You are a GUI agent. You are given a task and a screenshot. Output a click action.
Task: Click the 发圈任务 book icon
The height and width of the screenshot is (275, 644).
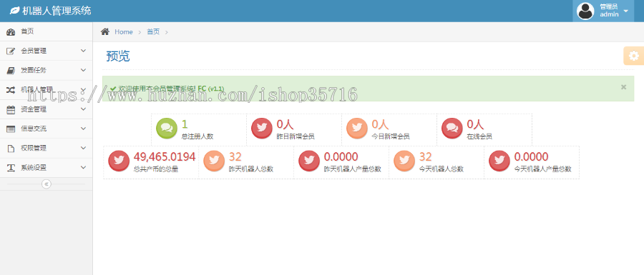11,71
